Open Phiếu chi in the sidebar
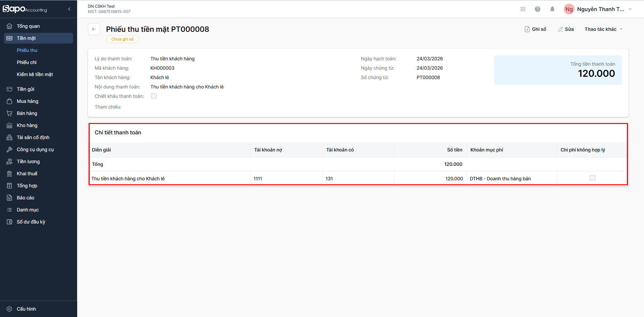 point(27,62)
